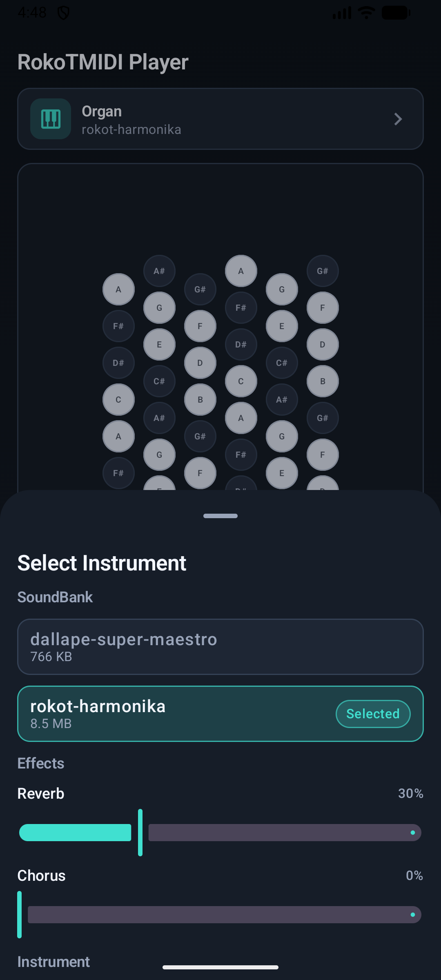441x980 pixels.
Task: Tap the Selected badge on rokot-harmonika
Action: 373,714
